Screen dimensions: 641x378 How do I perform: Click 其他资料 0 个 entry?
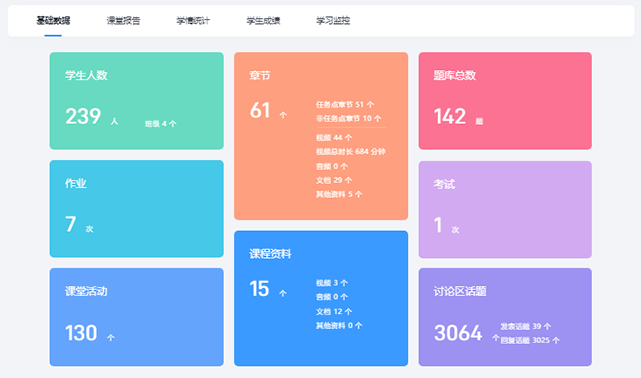338,325
